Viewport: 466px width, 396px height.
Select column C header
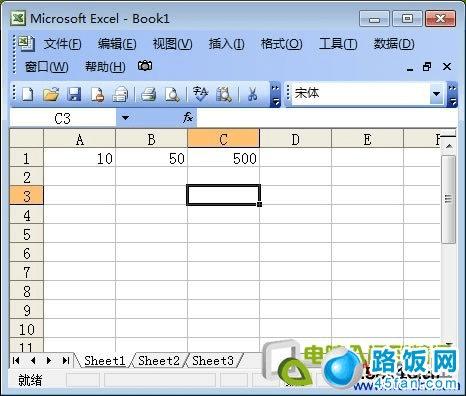[x=224, y=139]
